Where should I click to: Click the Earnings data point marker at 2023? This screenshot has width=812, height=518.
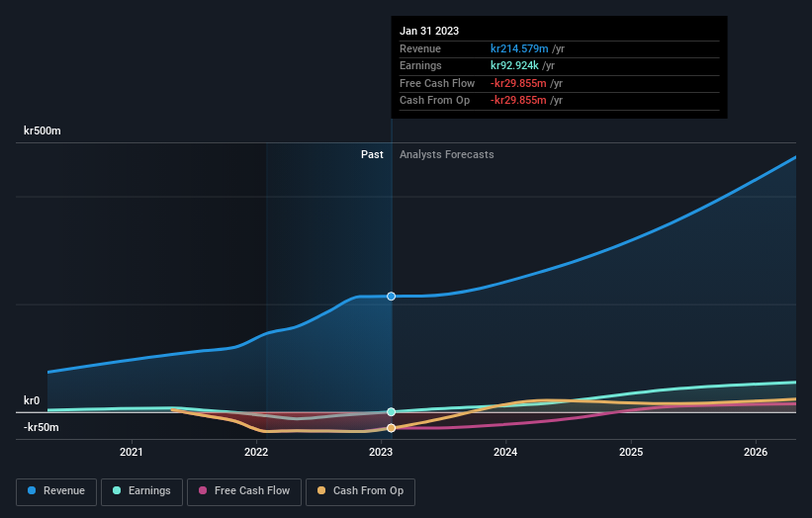(392, 412)
